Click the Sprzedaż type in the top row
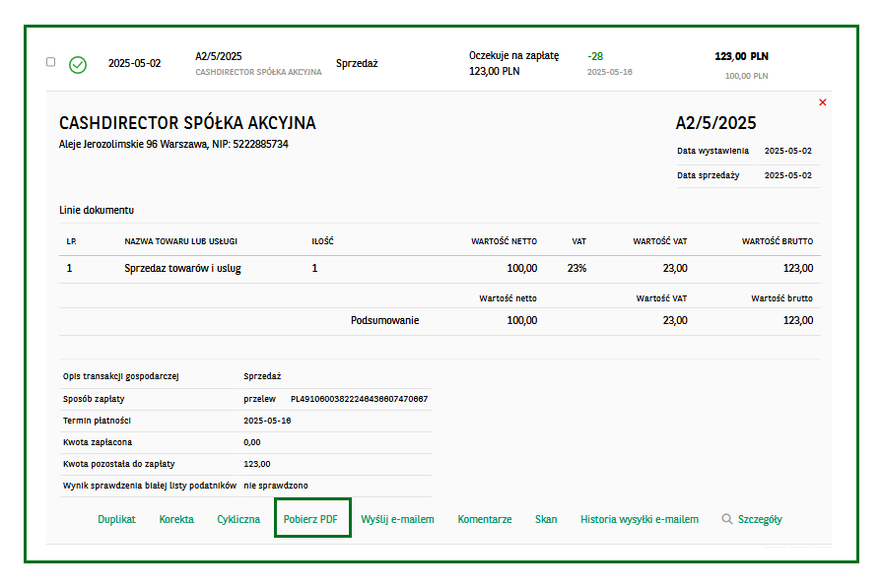Viewport: 881px width, 588px height. coord(357,63)
